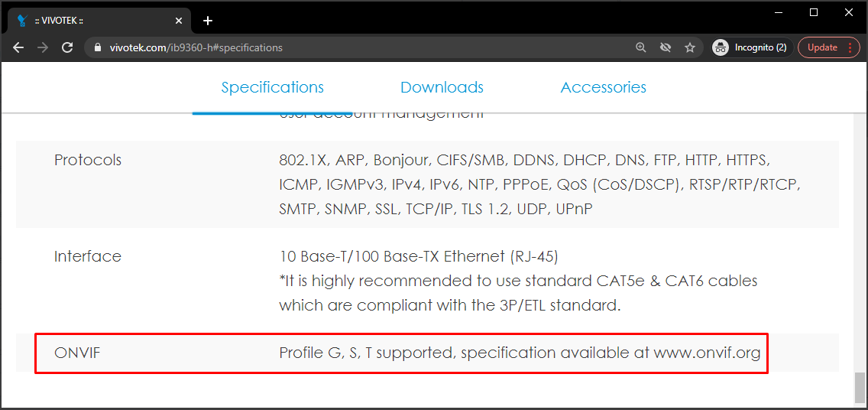
Task: View site information via the lock icon
Action: pos(97,47)
